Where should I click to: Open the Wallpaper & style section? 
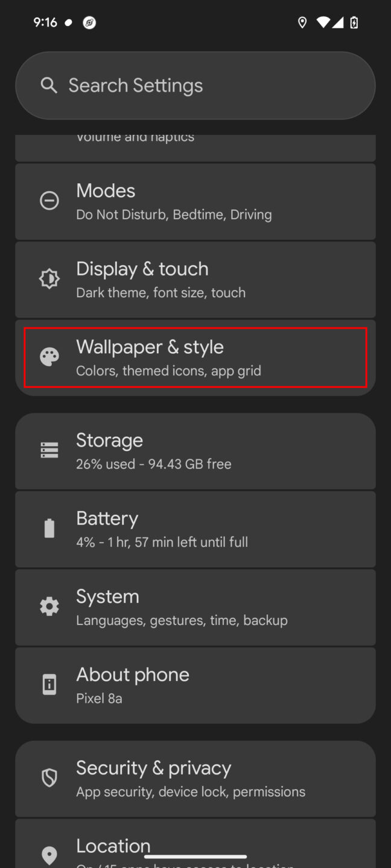point(195,357)
